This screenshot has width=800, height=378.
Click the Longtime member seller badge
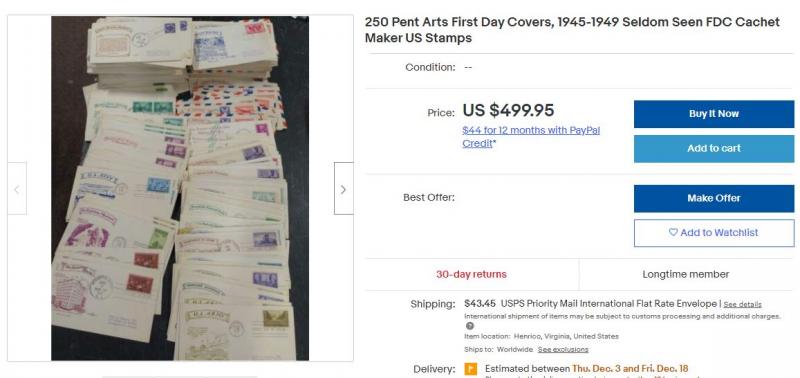(x=686, y=274)
